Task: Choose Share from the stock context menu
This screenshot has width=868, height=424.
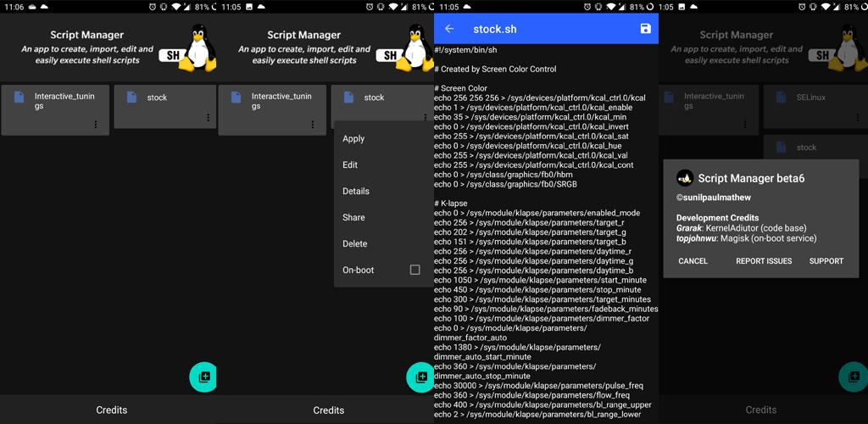Action: [x=353, y=218]
